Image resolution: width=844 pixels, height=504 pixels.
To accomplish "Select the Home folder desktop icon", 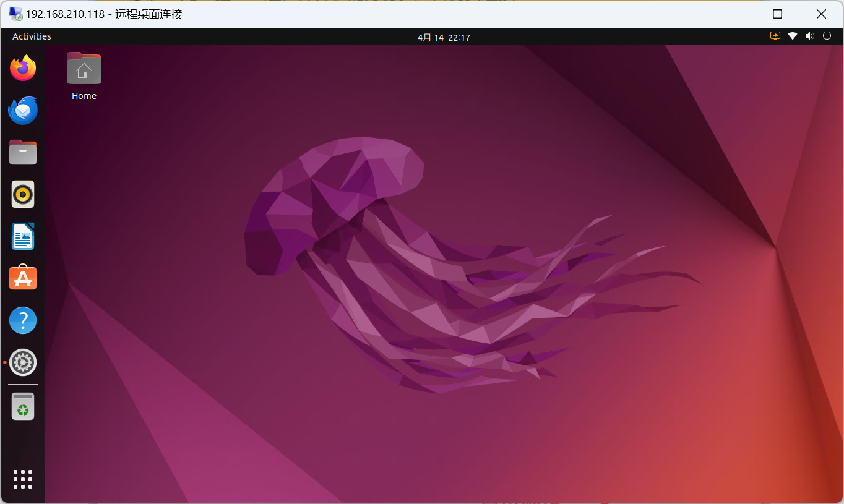I will coord(84,68).
